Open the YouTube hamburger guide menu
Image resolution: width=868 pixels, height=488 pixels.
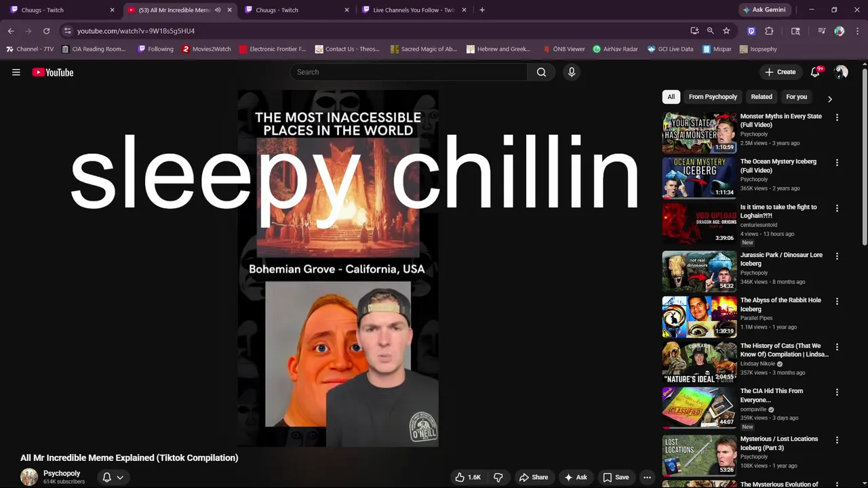pyautogui.click(x=16, y=73)
